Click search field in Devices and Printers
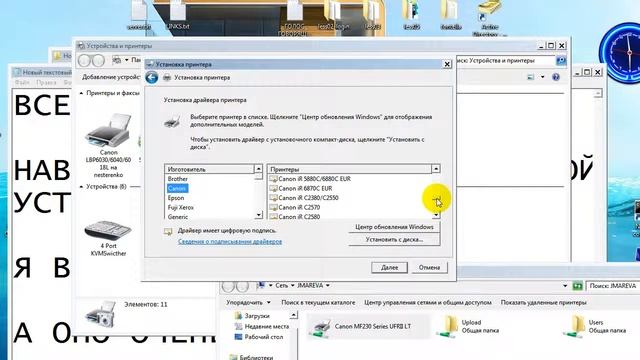The width and height of the screenshot is (640, 360). tap(505, 60)
